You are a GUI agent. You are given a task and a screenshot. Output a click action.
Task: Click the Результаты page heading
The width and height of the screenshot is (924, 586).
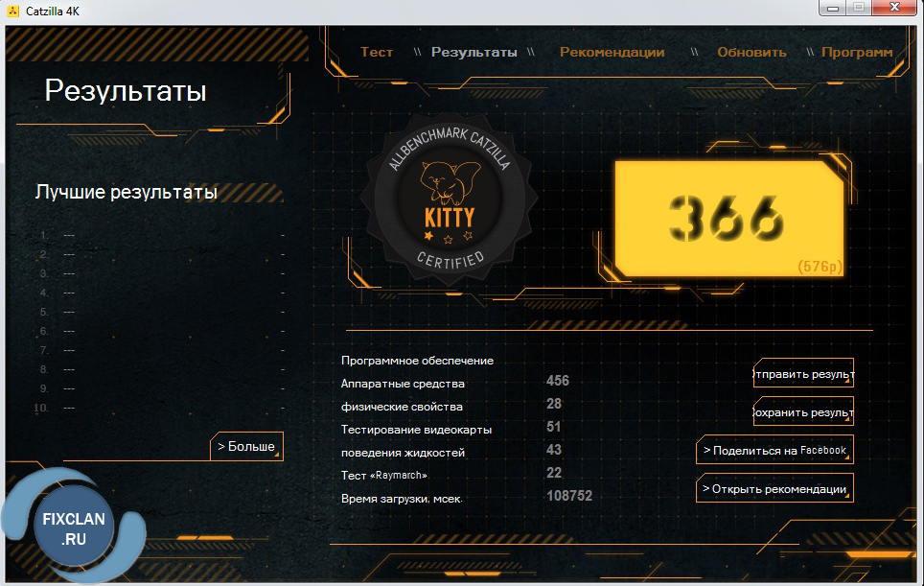tap(126, 91)
